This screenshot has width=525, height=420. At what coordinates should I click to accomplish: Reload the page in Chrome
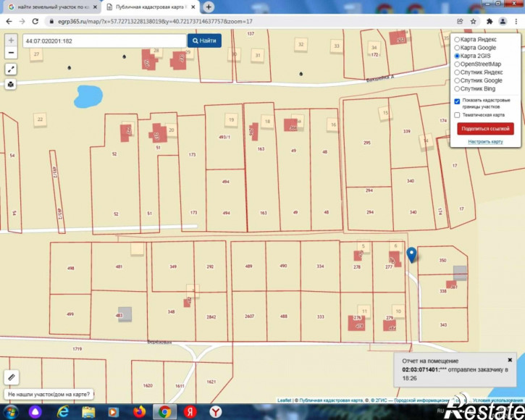point(35,22)
